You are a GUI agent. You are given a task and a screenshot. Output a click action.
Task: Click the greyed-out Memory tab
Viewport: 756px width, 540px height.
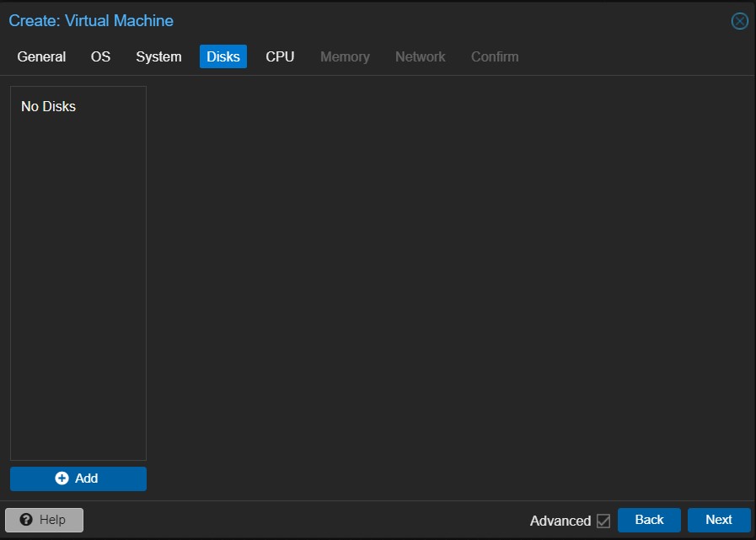click(x=345, y=56)
